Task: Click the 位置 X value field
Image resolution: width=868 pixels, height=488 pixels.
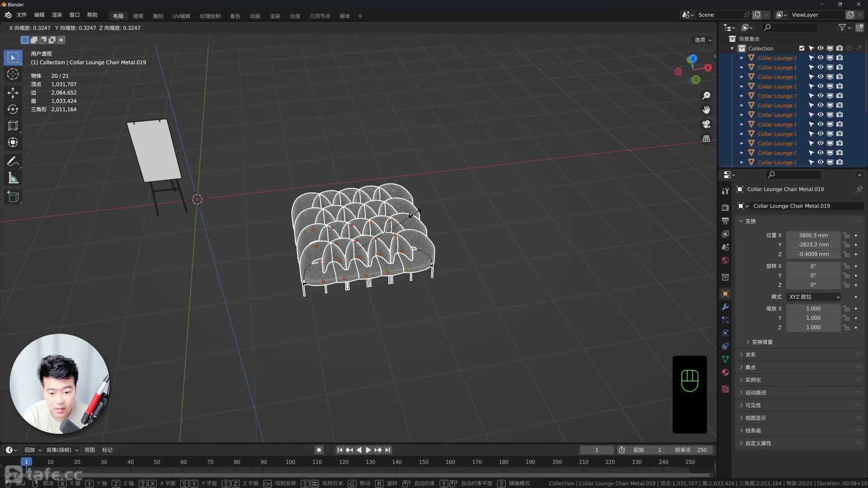Action: pyautogui.click(x=812, y=235)
